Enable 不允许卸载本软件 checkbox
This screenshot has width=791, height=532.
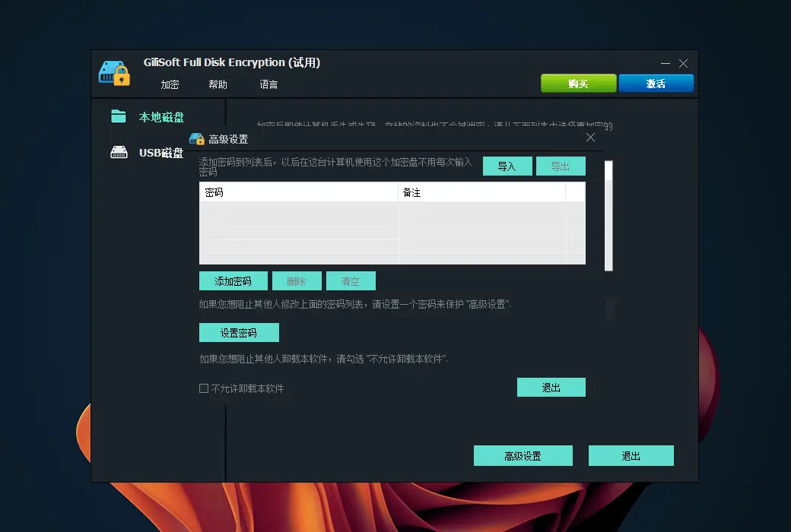(204, 388)
